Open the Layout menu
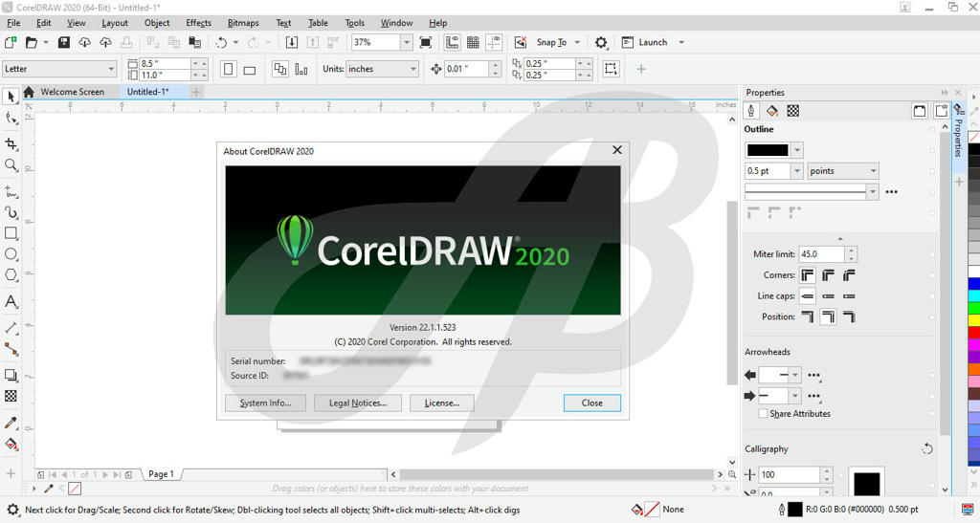This screenshot has width=980, height=523. point(115,23)
